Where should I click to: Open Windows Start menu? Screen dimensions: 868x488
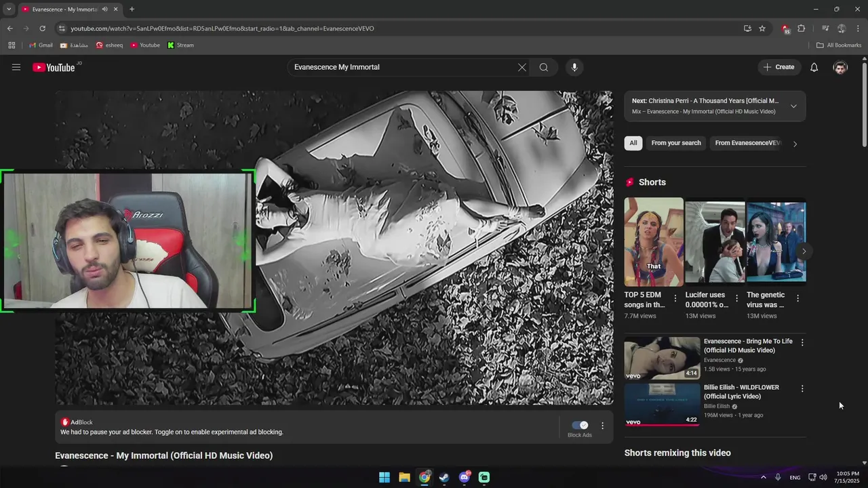384,477
